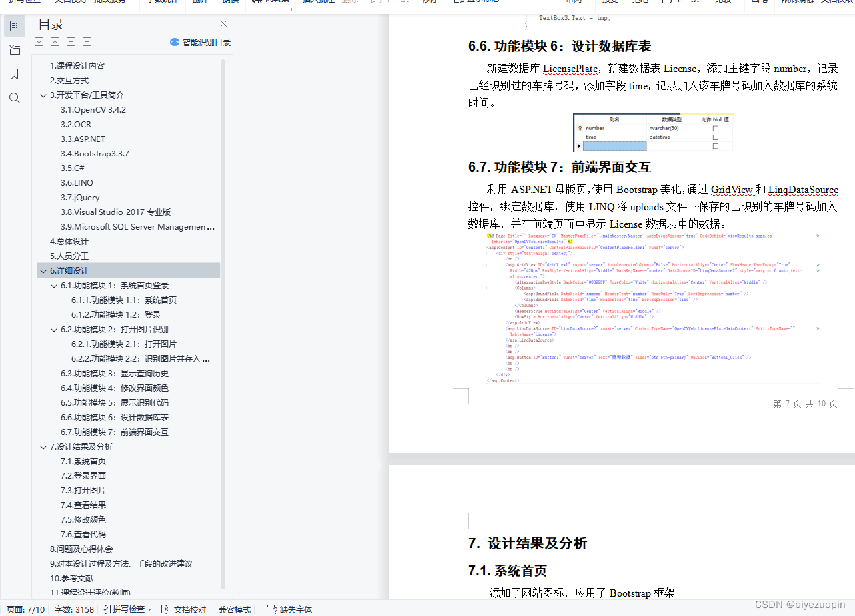Go to 1.课程设计内容 in outline
Screen dimensions: 855x616
tap(77, 66)
